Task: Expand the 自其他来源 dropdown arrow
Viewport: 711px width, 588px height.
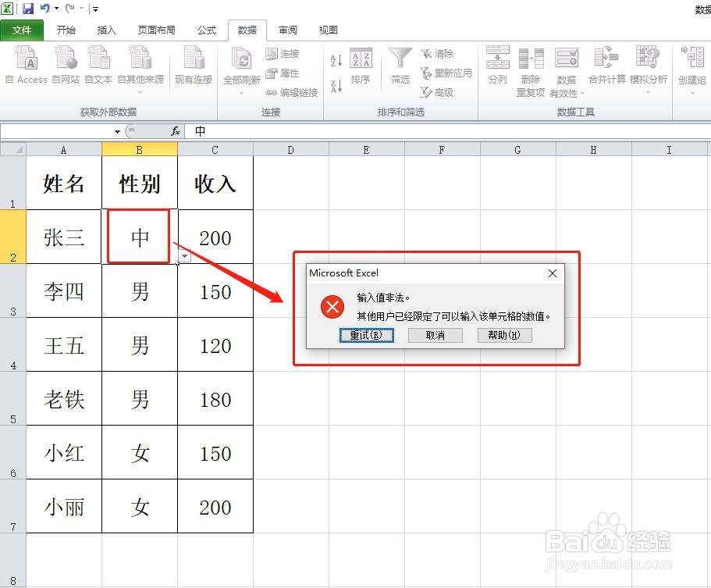Action: (x=140, y=94)
